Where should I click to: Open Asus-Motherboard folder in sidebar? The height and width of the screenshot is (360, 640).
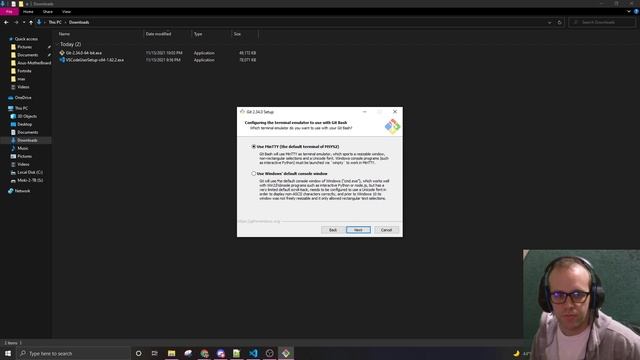(x=34, y=63)
